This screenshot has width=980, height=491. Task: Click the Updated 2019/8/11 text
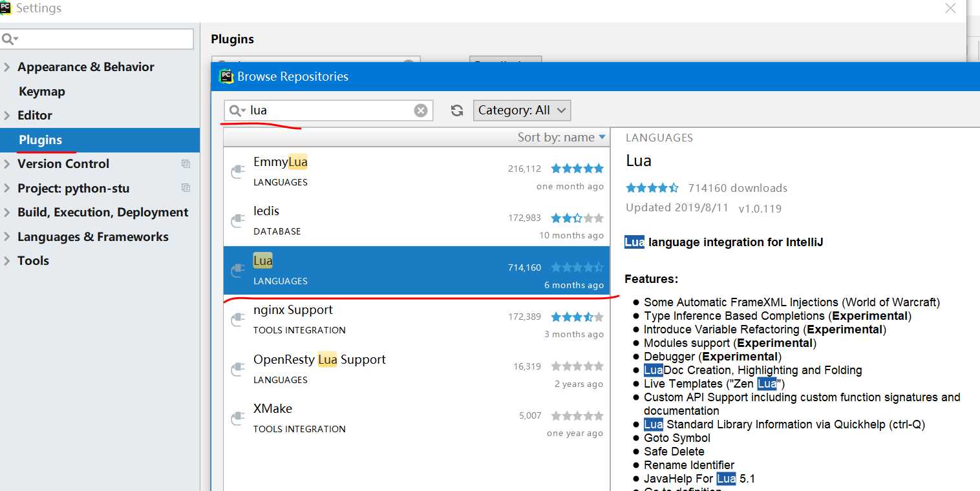pos(677,208)
